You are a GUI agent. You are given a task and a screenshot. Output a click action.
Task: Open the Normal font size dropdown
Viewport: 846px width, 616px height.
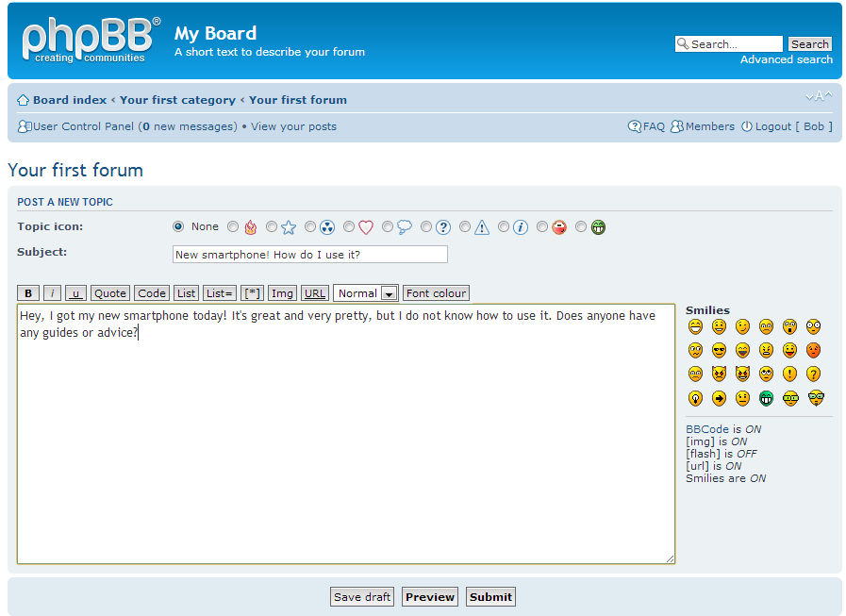pyautogui.click(x=365, y=292)
